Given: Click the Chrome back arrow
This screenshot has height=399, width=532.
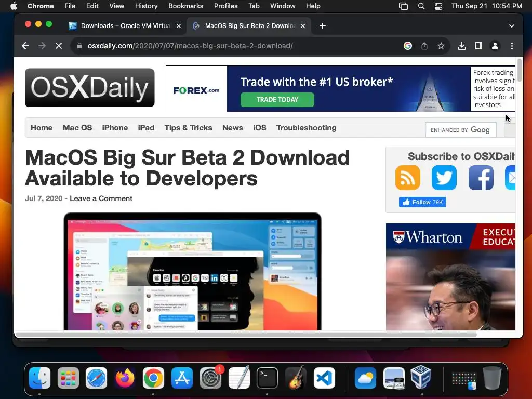Looking at the screenshot, I should coord(25,46).
